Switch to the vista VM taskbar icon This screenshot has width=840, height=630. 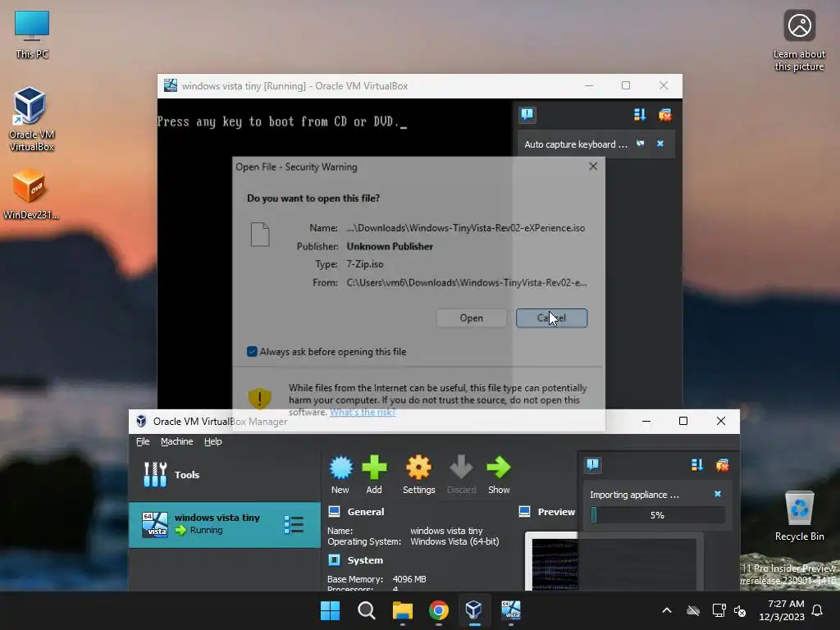[x=510, y=610]
